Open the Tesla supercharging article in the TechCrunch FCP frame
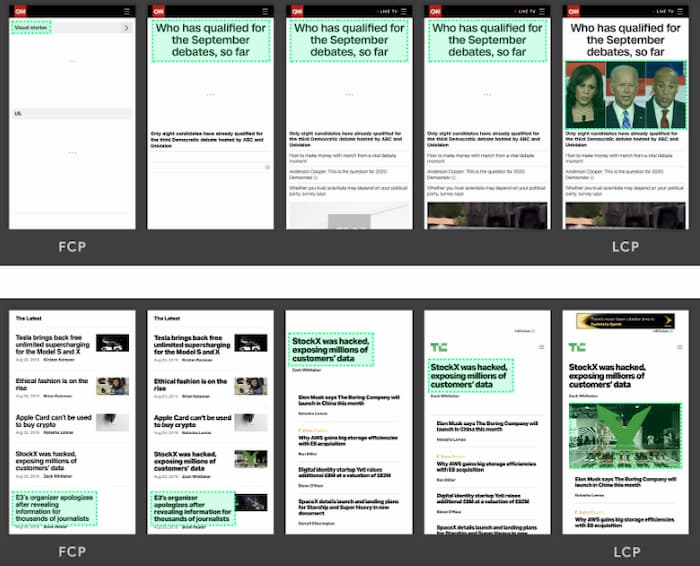Viewport: 700px width, 566px height. pos(52,345)
